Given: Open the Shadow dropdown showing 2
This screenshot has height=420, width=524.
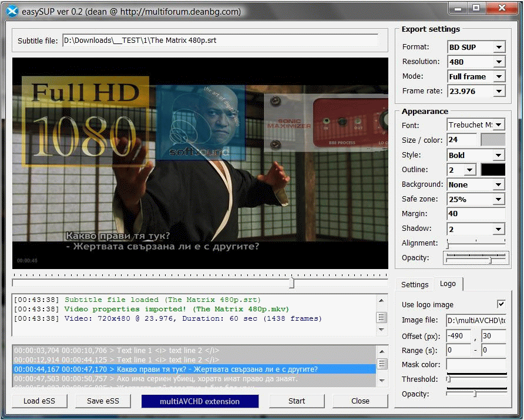Looking at the screenshot, I should pos(476,229).
